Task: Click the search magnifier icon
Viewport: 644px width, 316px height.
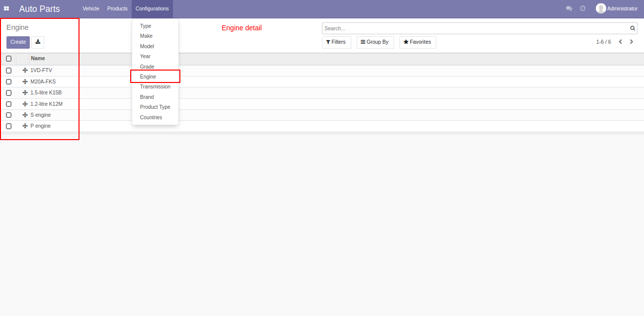Action: pyautogui.click(x=633, y=28)
